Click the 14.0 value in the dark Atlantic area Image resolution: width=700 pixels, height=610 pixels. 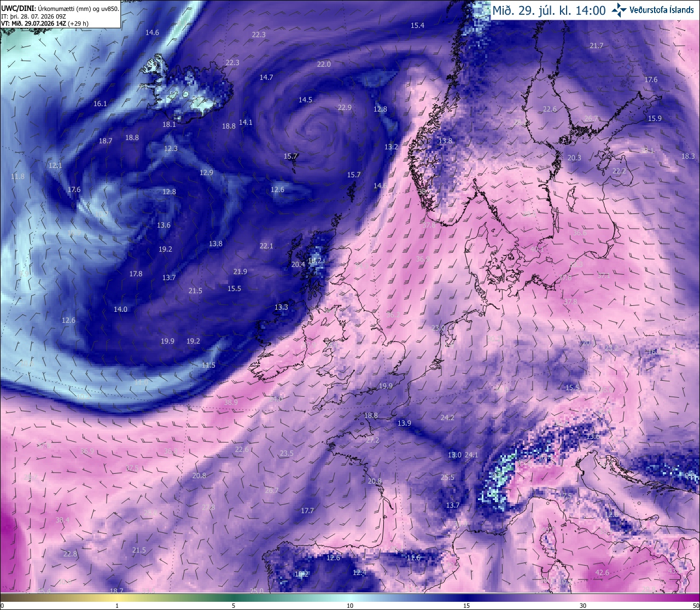[120, 309]
